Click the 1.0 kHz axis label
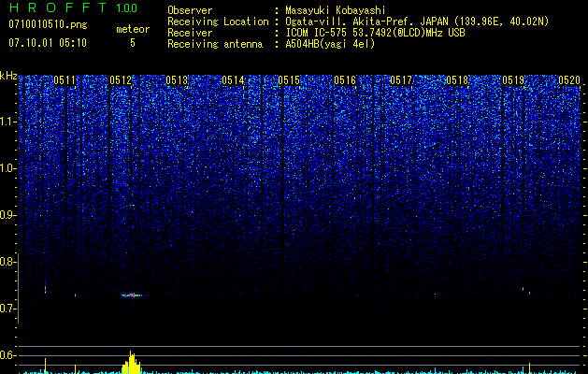588x374 pixels. [x=7, y=168]
